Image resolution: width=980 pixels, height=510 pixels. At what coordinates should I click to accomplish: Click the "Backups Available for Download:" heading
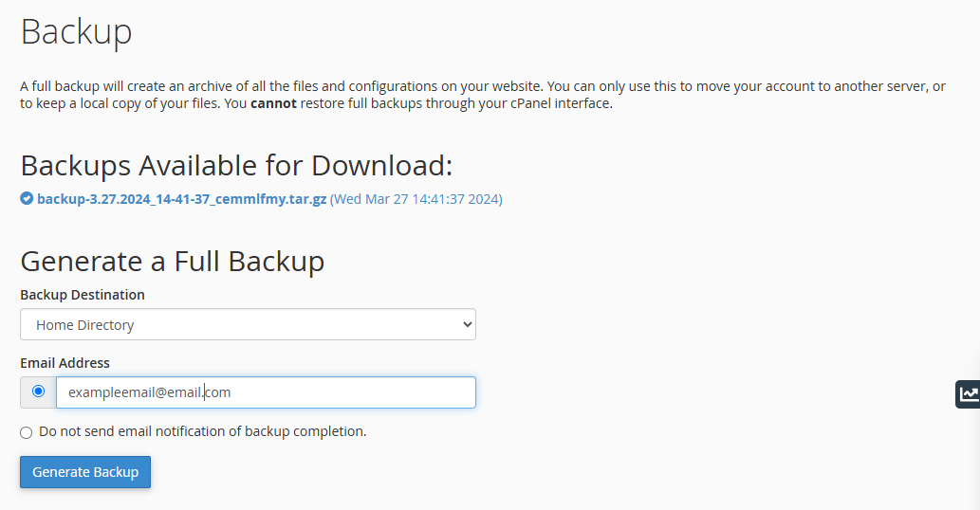(236, 165)
